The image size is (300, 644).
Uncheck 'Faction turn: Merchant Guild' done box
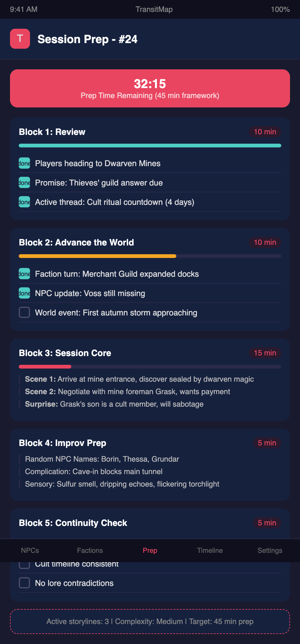pos(24,274)
